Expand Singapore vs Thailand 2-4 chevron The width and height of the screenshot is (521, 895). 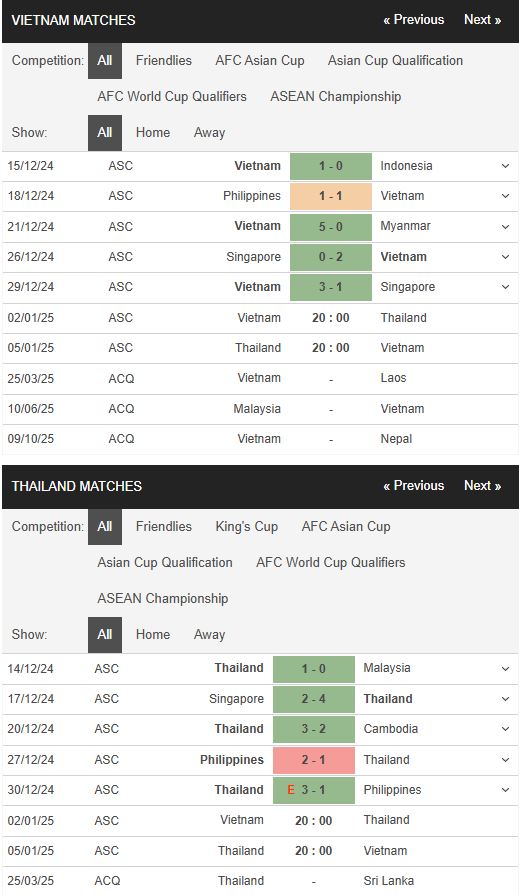pos(505,699)
